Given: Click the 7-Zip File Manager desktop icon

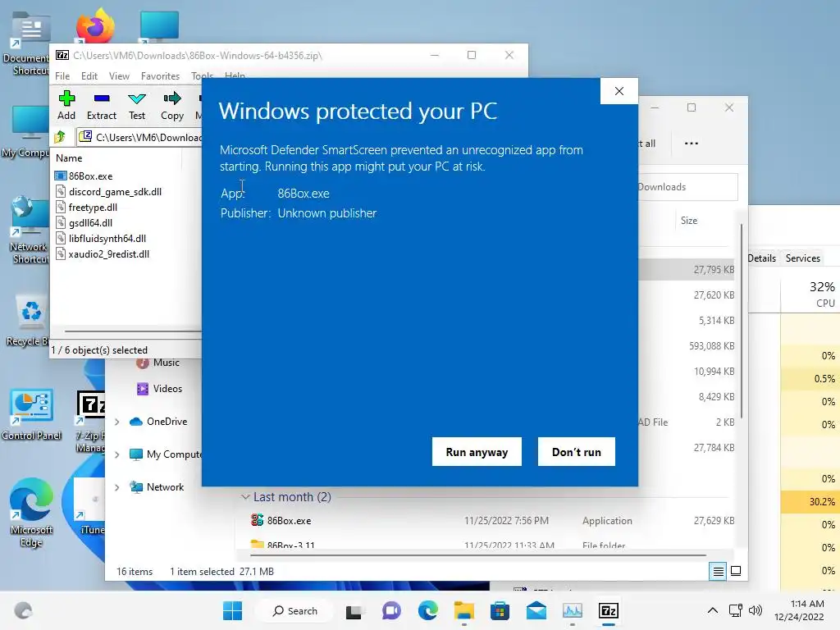Looking at the screenshot, I should click(x=90, y=422).
